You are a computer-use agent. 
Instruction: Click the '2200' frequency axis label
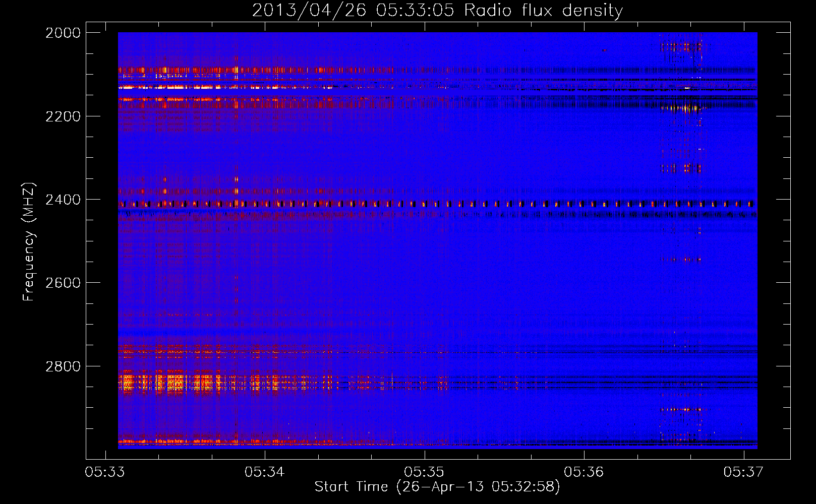pyautogui.click(x=63, y=116)
